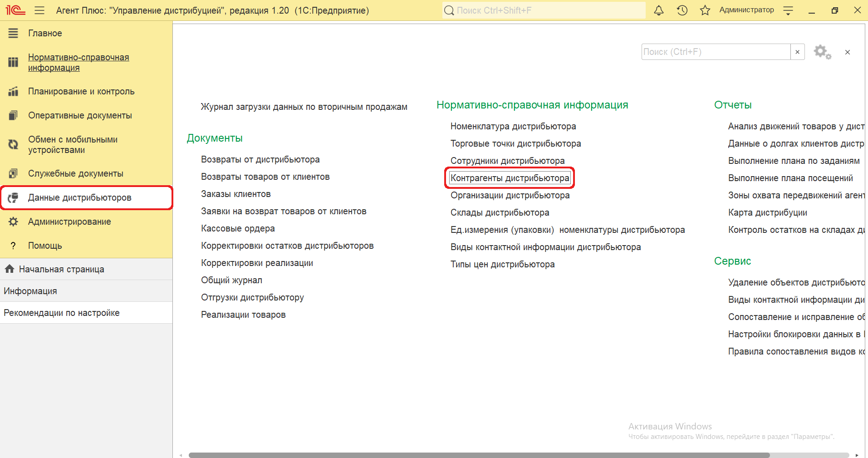The height and width of the screenshot is (458, 868).
Task: Open Сотрудники дистрибьютора
Action: coord(507,161)
